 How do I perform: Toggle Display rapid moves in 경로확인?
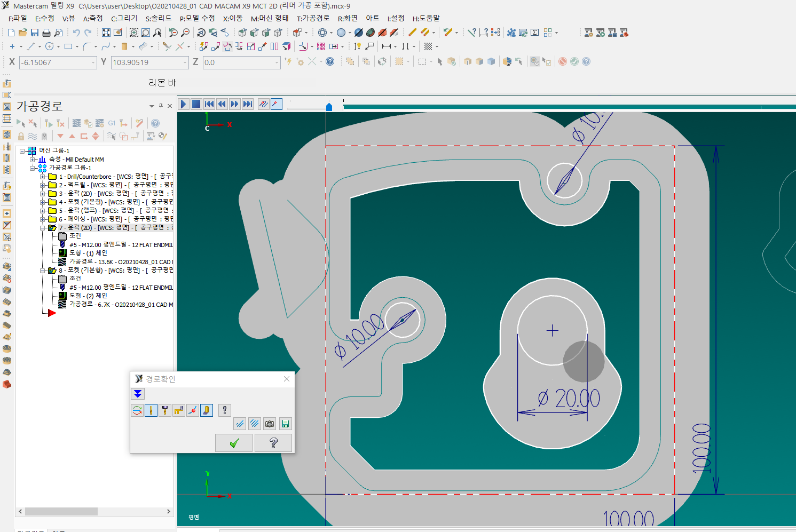coord(179,410)
